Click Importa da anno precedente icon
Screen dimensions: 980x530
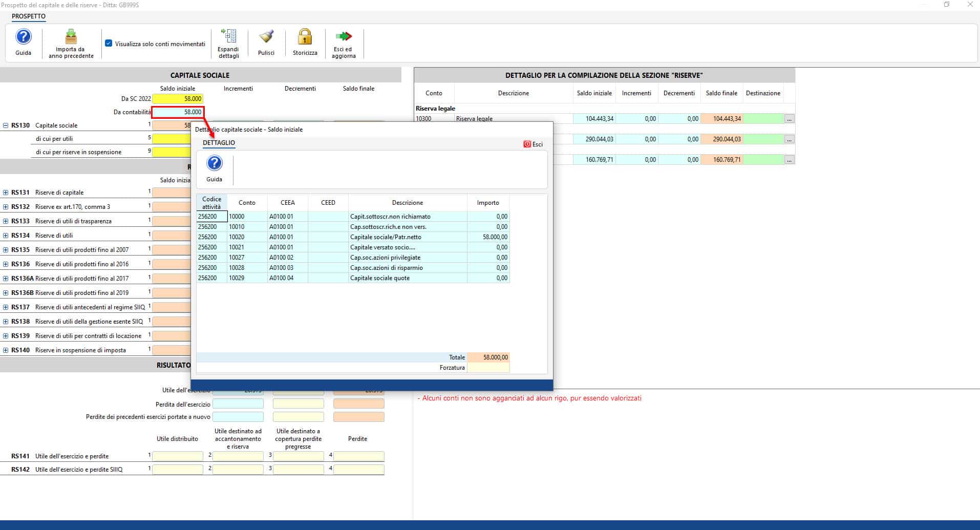point(71,37)
